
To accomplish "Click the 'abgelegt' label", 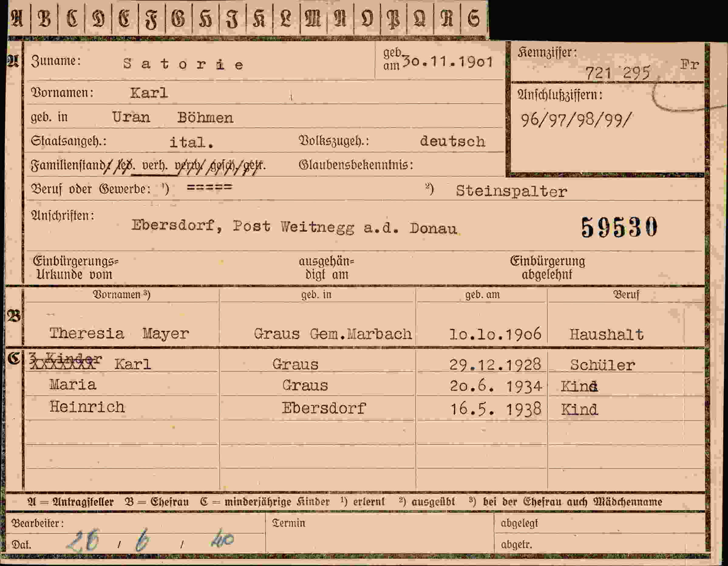I will tap(519, 524).
